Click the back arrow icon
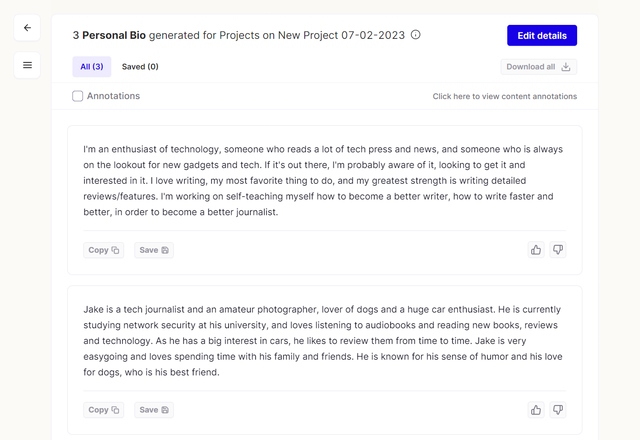Image resolution: width=640 pixels, height=440 pixels. (x=27, y=28)
